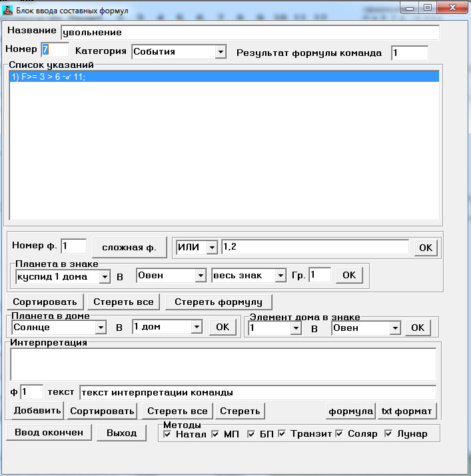Toggle the Лунар method checkbox
The height and width of the screenshot is (476, 471).
[x=388, y=434]
